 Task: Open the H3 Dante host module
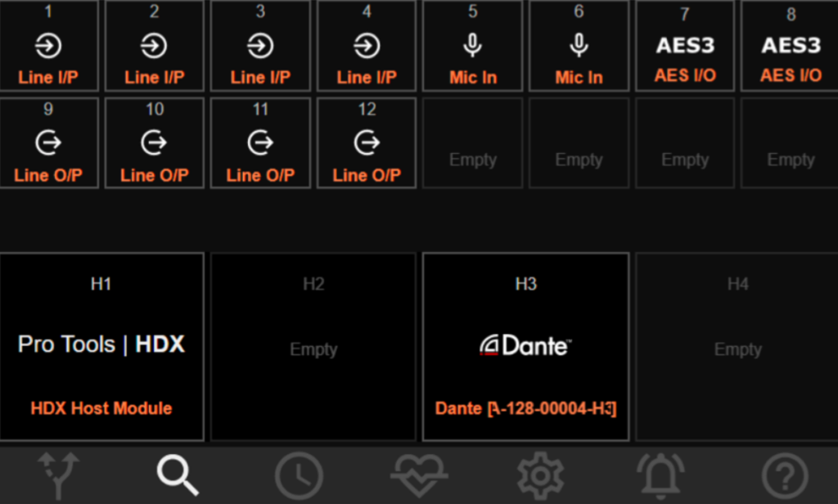pos(525,347)
